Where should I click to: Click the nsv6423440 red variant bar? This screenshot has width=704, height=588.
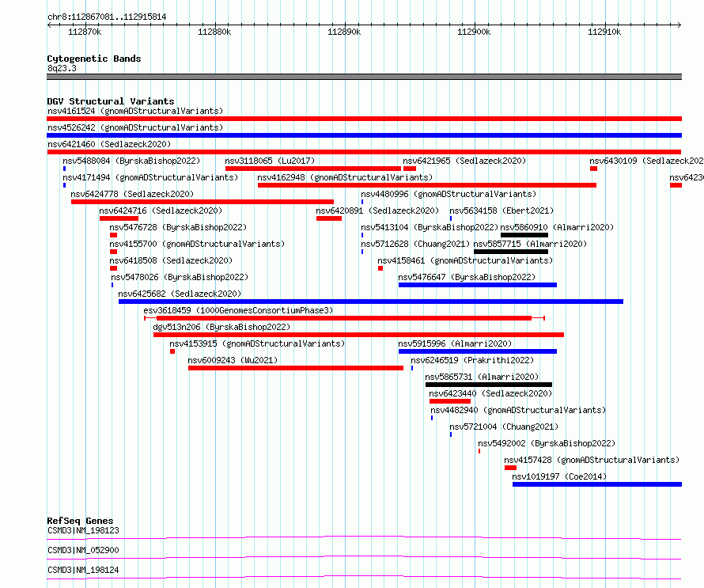click(x=450, y=401)
